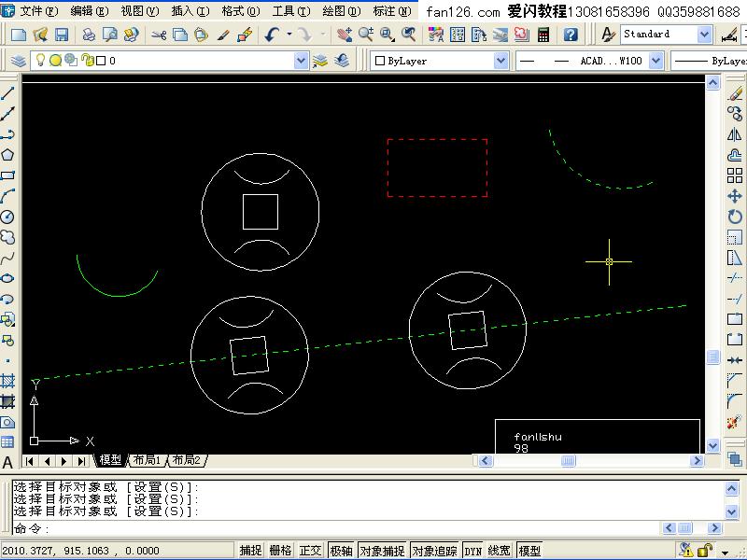
Task: Select the Hatch tool
Action: pos(7,381)
